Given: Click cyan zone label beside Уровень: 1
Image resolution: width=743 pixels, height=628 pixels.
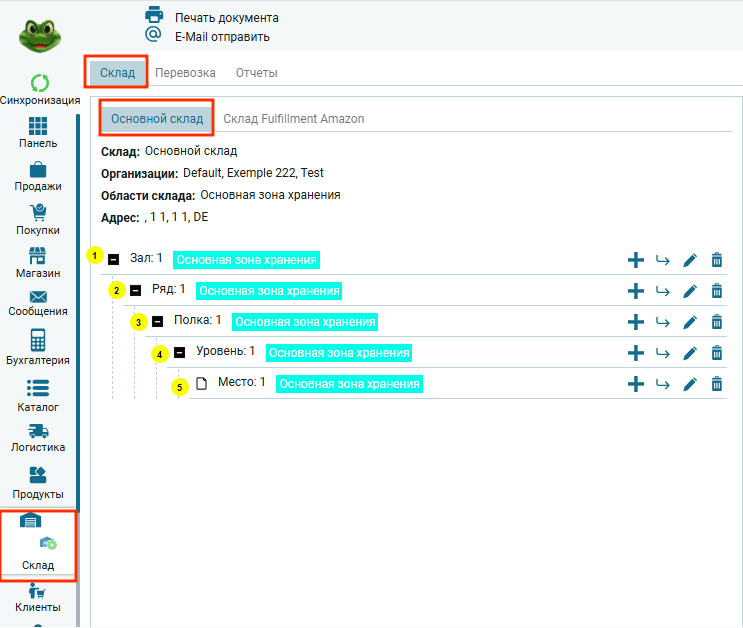Looking at the screenshot, I should click(x=339, y=353).
